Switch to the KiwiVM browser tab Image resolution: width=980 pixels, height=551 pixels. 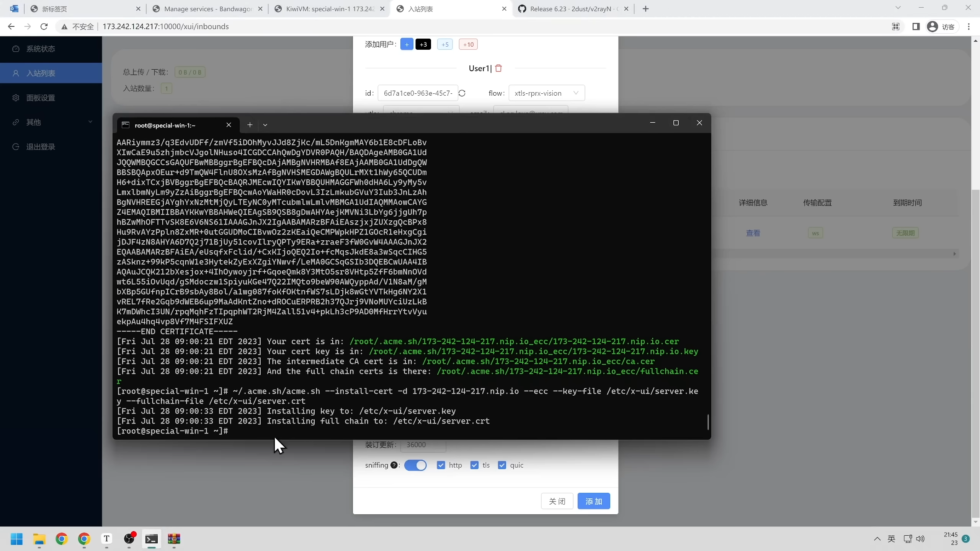pos(329,9)
